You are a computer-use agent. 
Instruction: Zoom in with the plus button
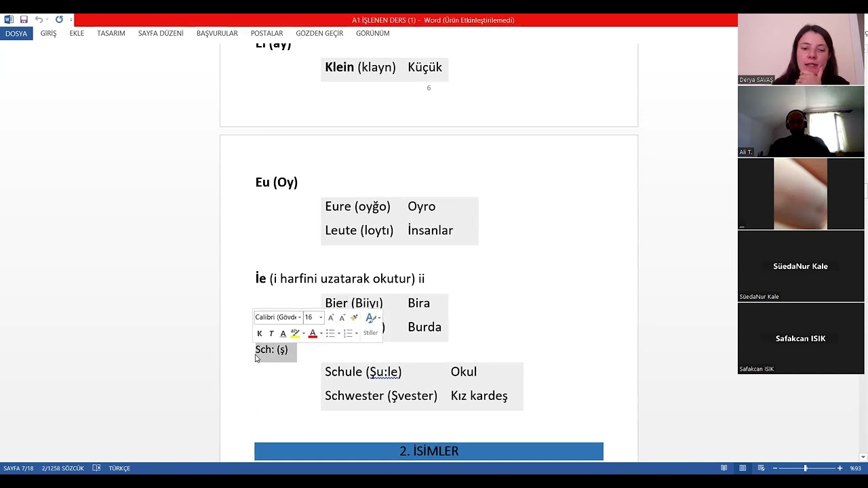(x=840, y=468)
